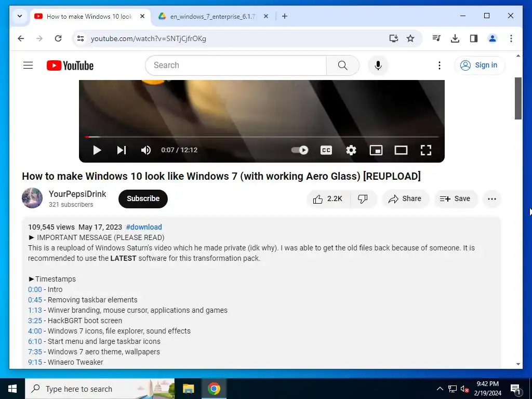The width and height of the screenshot is (532, 399).
Task: Click taskbar search box
Action: [100, 389]
